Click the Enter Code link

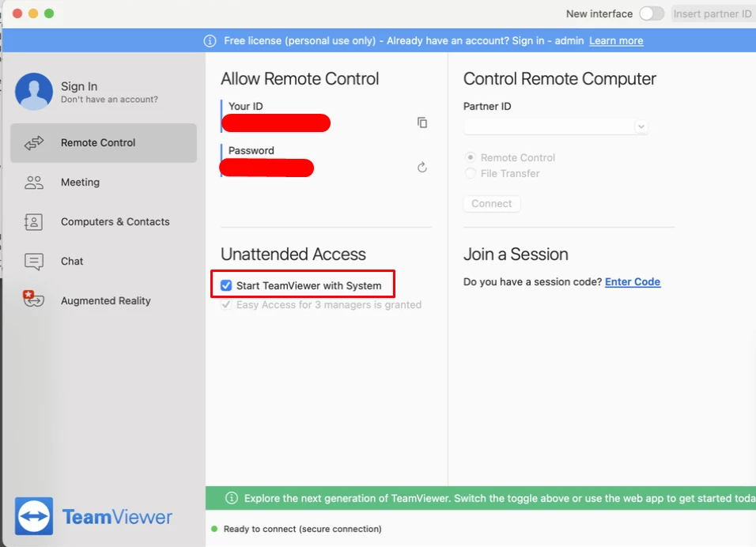click(633, 282)
